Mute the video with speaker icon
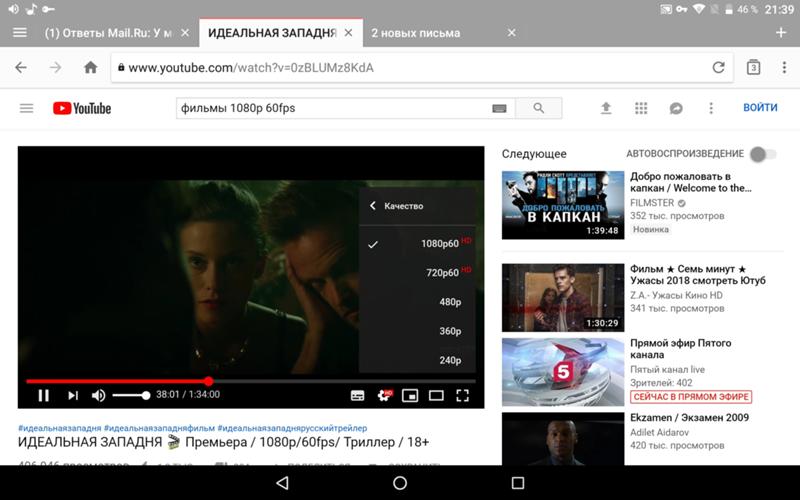Screen dimensions: 800x500 point(98,395)
